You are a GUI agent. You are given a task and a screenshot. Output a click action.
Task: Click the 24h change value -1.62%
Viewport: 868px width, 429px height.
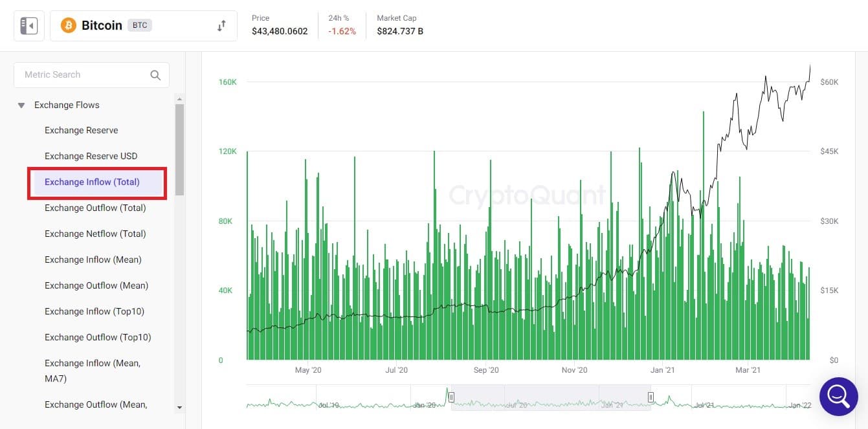coord(342,31)
